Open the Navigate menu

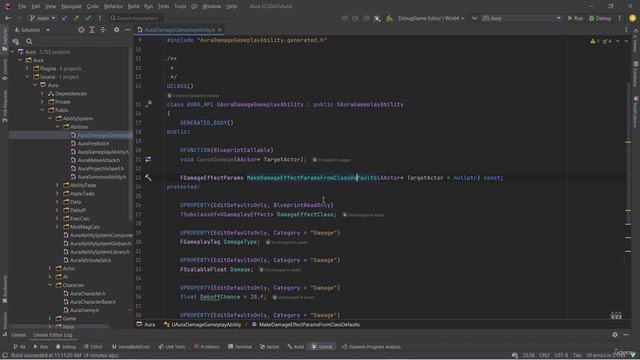pyautogui.click(x=71, y=7)
